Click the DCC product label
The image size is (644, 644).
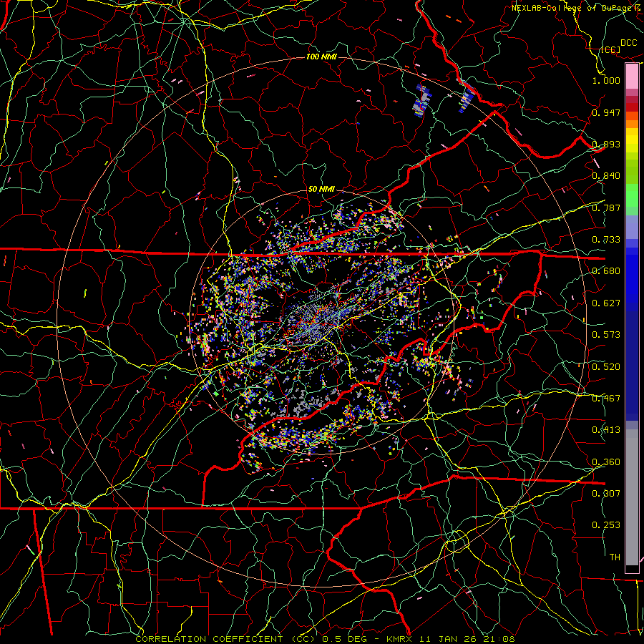point(628,43)
